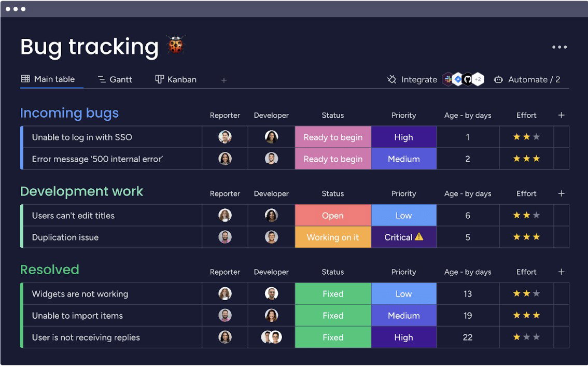588x367 pixels.
Task: Rate Duplication issue effort with third star
Action: point(538,237)
